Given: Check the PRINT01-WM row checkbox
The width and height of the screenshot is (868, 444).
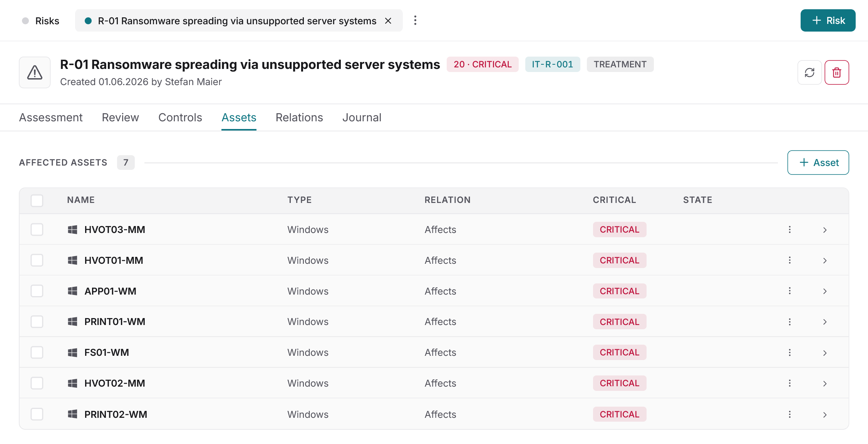Looking at the screenshot, I should 37,322.
